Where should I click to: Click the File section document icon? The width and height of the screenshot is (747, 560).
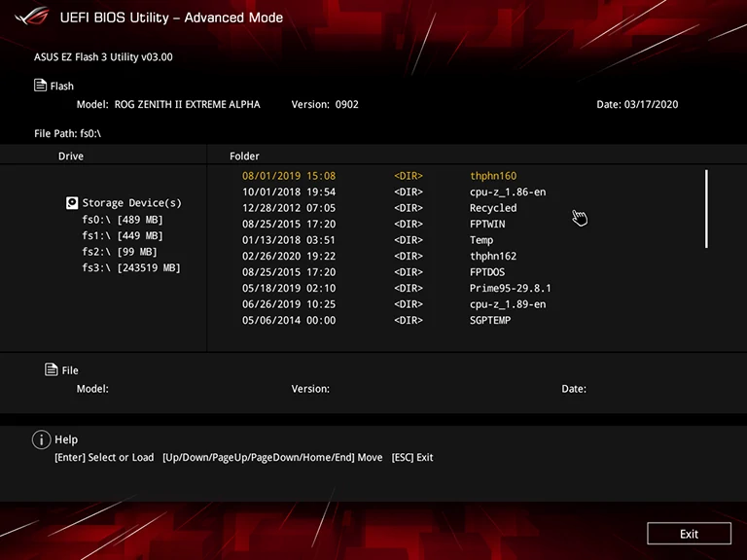pyautogui.click(x=52, y=369)
